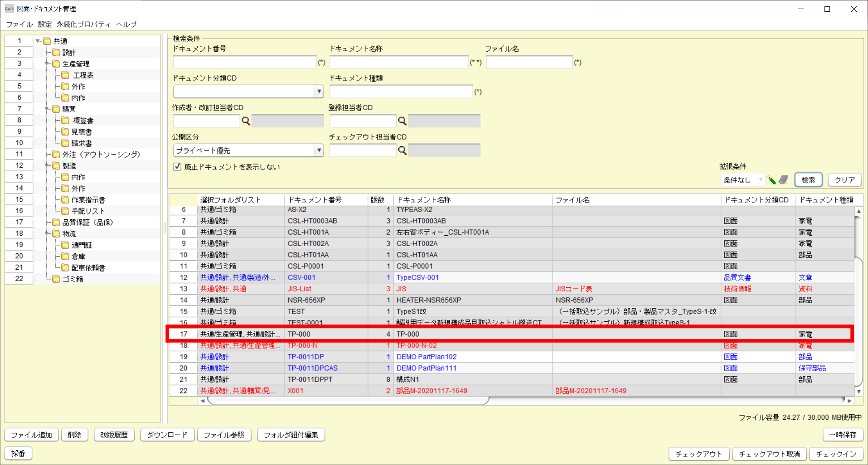Click the green pencil edit-condition icon

pos(771,180)
